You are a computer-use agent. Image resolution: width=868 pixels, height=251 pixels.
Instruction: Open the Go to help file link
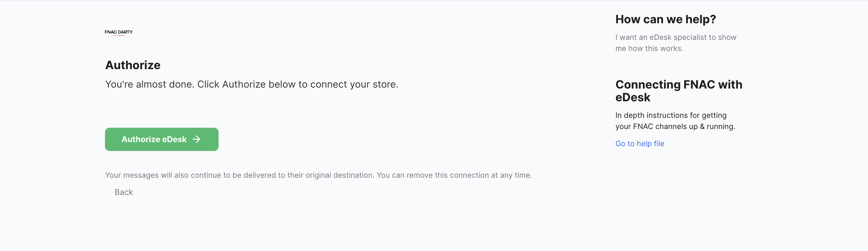point(640,143)
